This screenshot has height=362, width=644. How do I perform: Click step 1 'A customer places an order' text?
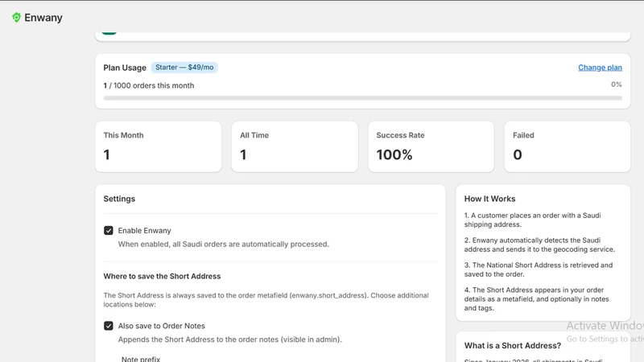tap(533, 220)
